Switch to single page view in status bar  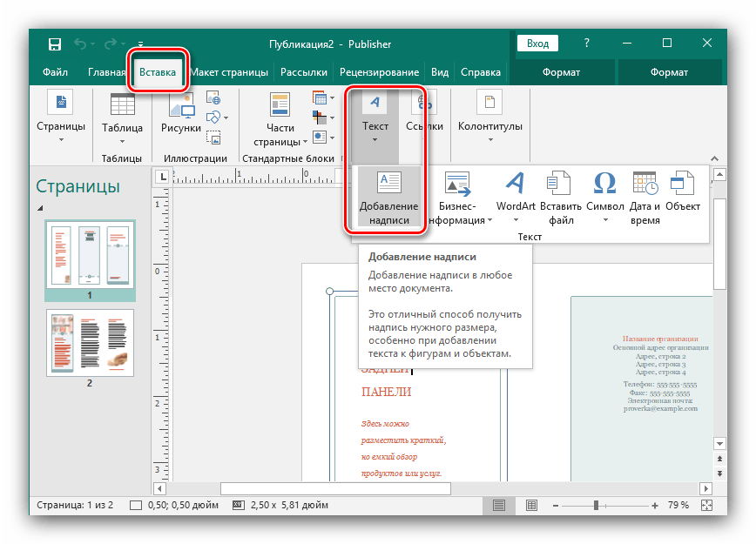499,505
